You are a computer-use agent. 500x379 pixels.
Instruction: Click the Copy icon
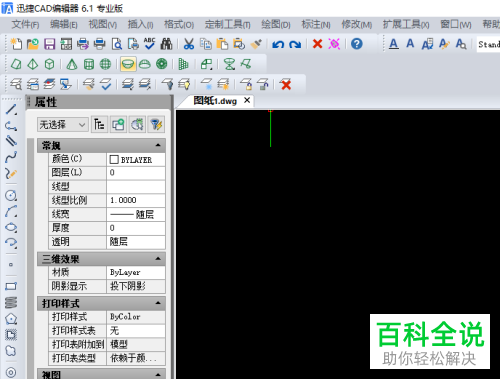tap(206, 44)
